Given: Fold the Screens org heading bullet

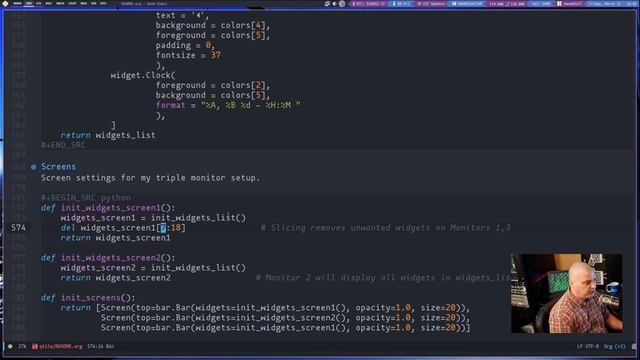Looking at the screenshot, I should click(x=33, y=167).
